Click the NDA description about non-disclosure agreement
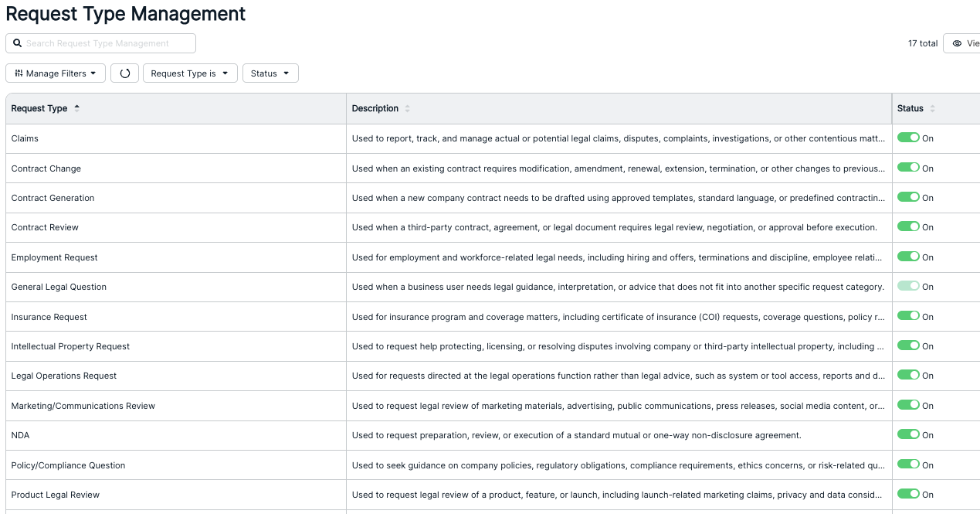The height and width of the screenshot is (514, 980). (577, 435)
